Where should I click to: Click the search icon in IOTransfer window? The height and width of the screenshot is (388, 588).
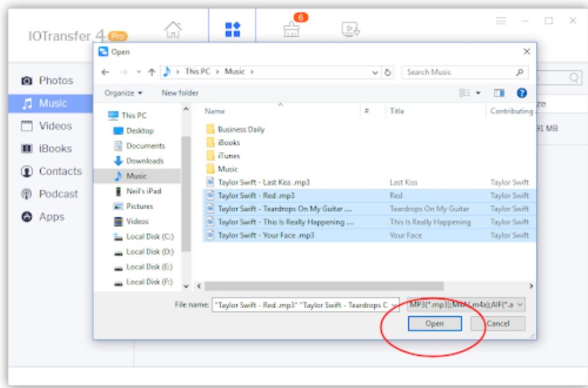(x=574, y=78)
